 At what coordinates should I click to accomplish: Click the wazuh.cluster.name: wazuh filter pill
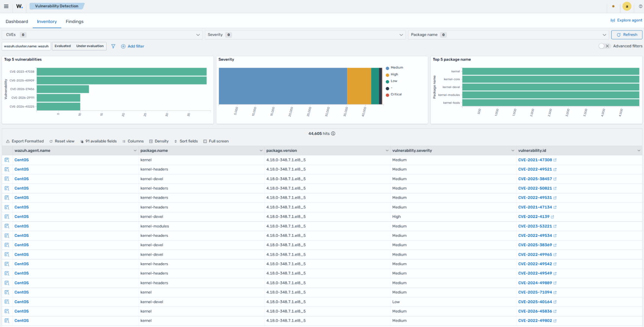pyautogui.click(x=26, y=46)
